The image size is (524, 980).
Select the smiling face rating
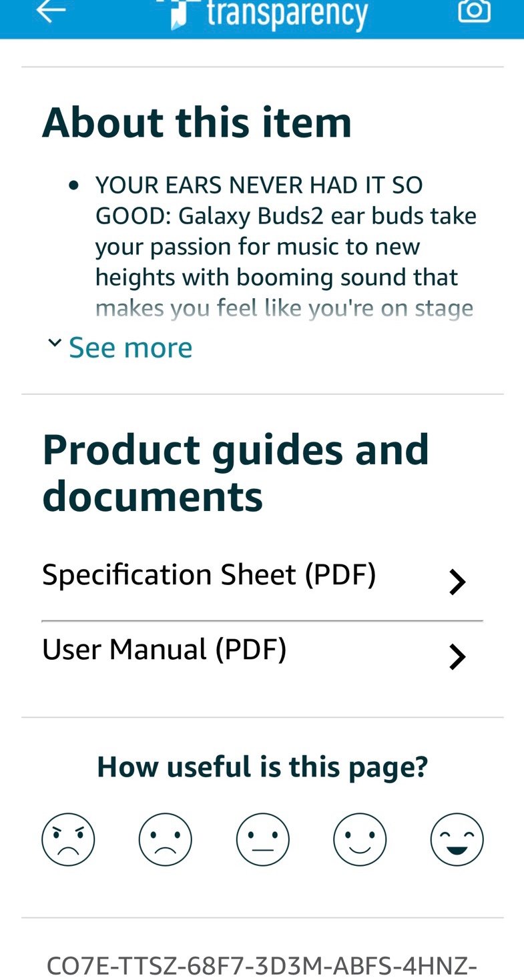pyautogui.click(x=360, y=839)
